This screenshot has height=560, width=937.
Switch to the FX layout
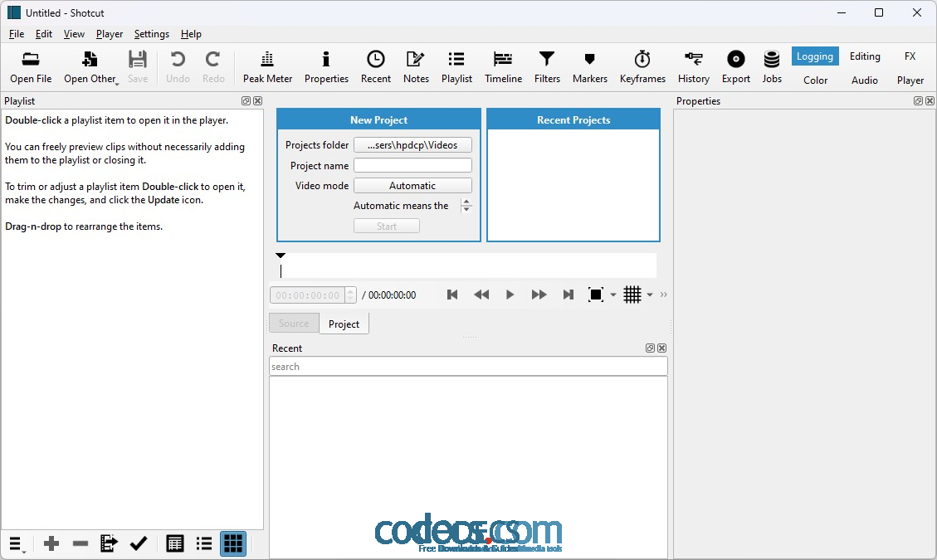click(x=910, y=56)
